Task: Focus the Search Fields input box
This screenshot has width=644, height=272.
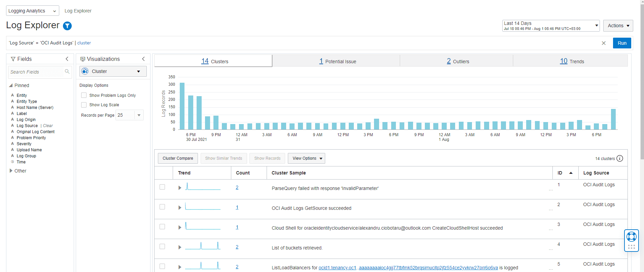Action: (35, 72)
